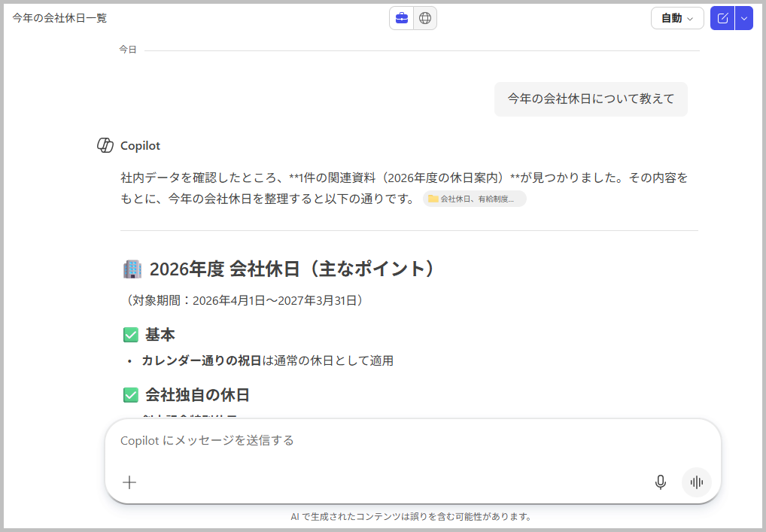Open the plus attachment menu
Screen dimensions: 766x532
coord(129,482)
